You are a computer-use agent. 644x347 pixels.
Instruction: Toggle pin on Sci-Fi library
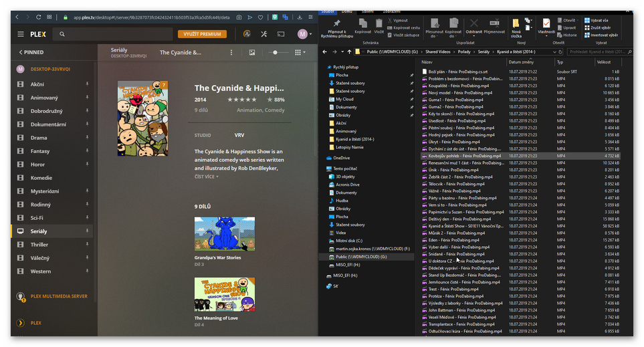click(x=87, y=217)
